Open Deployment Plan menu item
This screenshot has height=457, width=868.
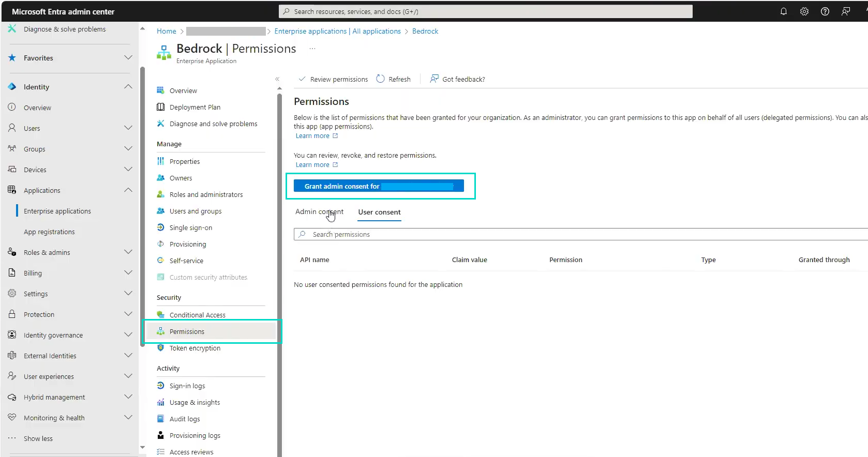point(195,107)
